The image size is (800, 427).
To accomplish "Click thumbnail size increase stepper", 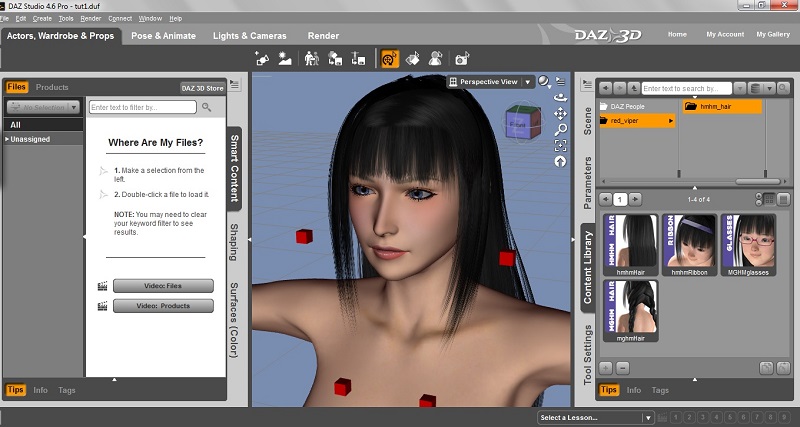I will [759, 196].
